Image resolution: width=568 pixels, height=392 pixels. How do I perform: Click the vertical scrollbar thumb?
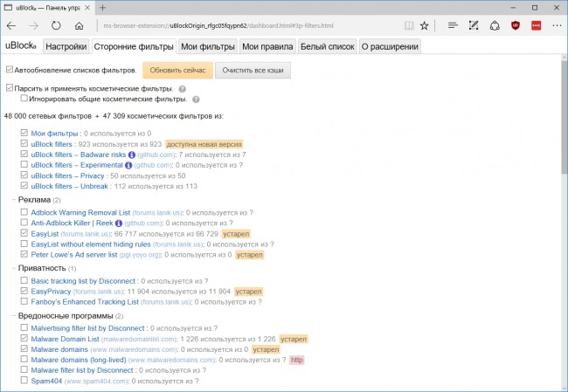(x=564, y=118)
